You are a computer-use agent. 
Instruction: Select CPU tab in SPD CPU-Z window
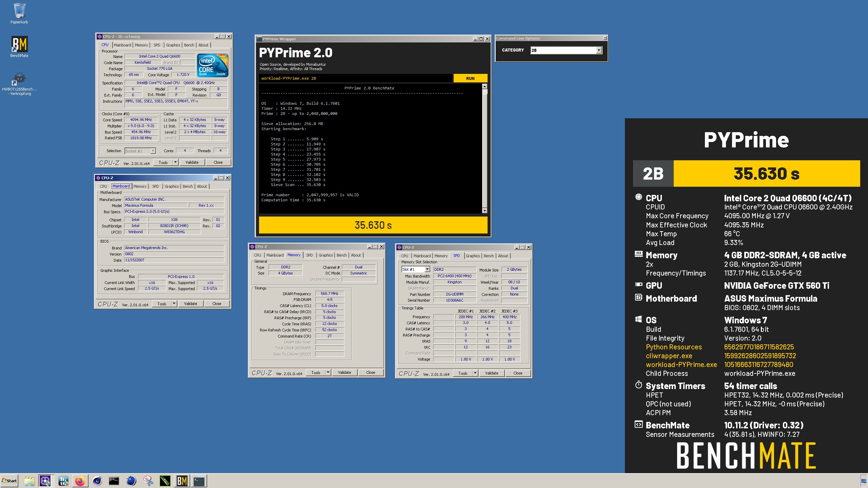(x=405, y=256)
